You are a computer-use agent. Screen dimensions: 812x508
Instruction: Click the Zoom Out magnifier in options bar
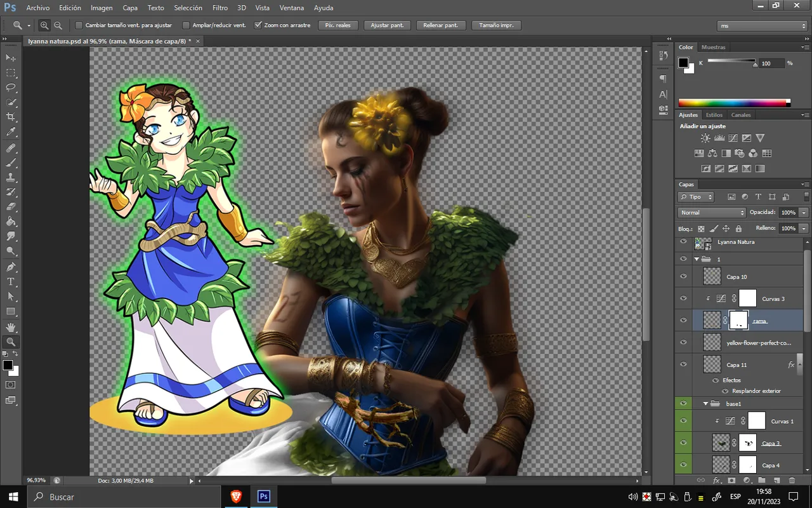[x=58, y=25]
